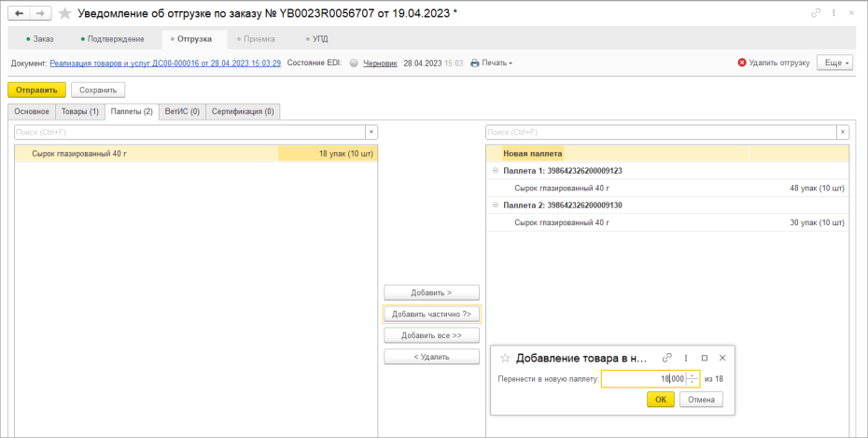Click the Добавить частично ?> button
868x438 pixels.
click(432, 314)
